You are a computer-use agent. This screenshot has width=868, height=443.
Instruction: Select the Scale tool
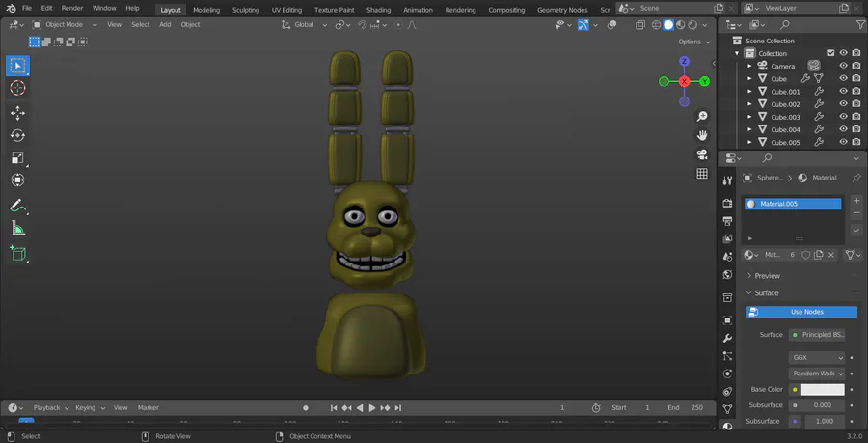tap(17, 158)
